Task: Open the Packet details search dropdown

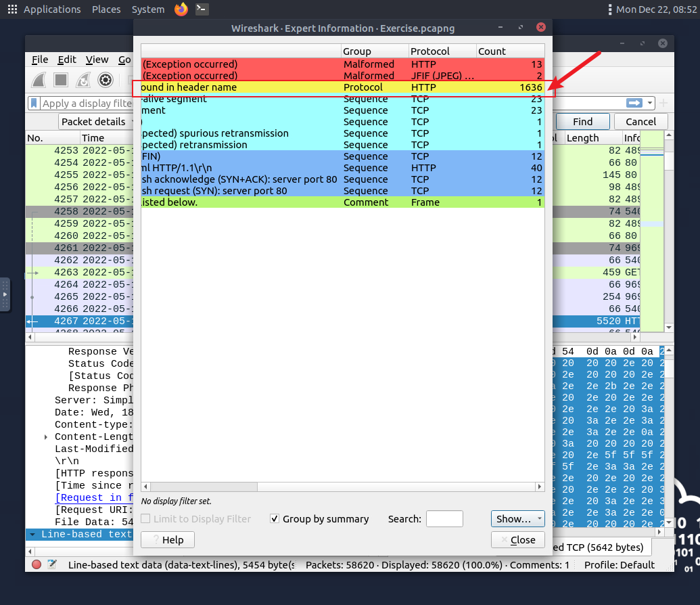Action: [97, 122]
